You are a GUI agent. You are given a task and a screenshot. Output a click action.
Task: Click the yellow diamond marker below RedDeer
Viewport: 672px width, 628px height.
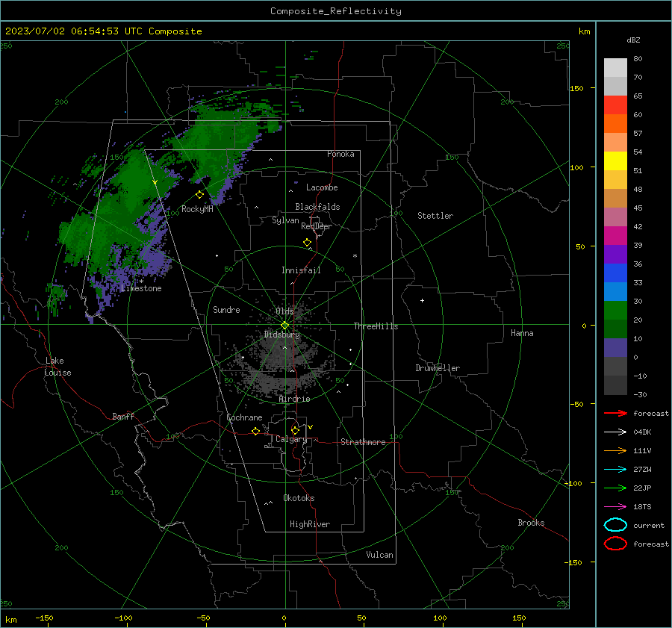click(x=308, y=243)
